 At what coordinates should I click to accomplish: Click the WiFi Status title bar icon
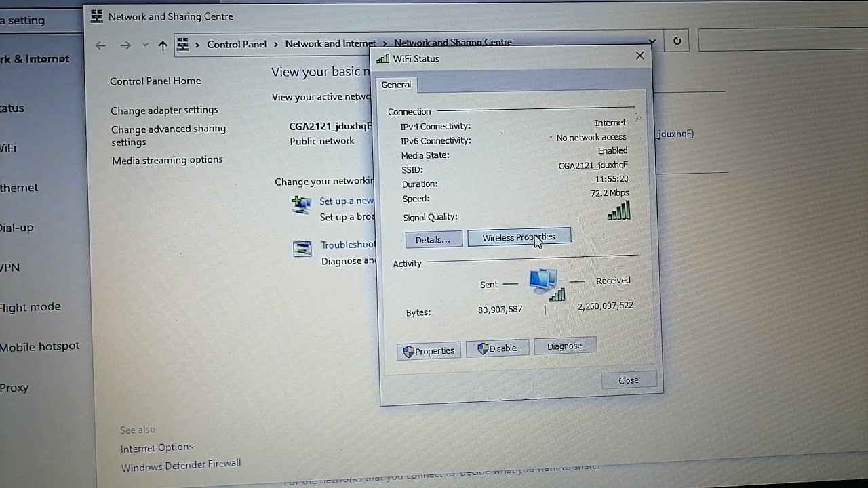[383, 58]
